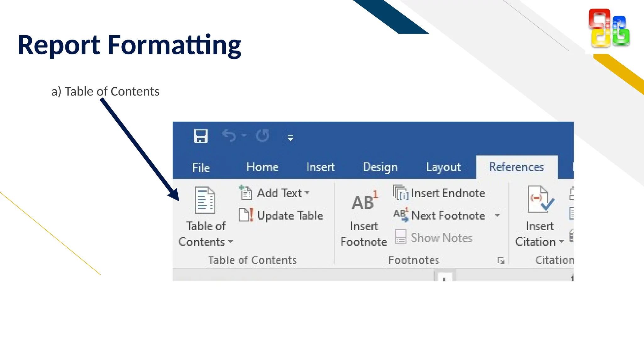This screenshot has width=644, height=362.
Task: Switch to the Design tab
Action: pos(380,167)
